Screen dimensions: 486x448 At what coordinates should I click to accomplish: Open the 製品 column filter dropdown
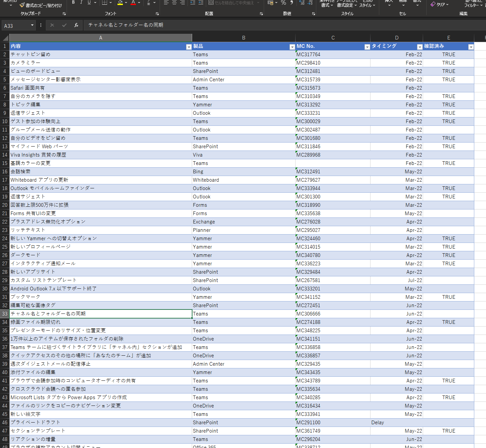click(292, 47)
